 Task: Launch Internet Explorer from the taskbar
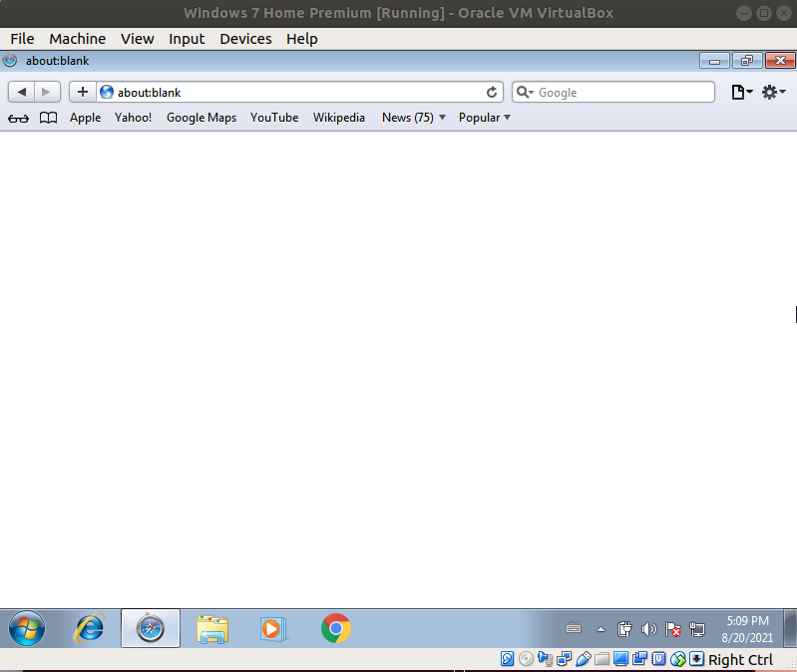pos(89,628)
